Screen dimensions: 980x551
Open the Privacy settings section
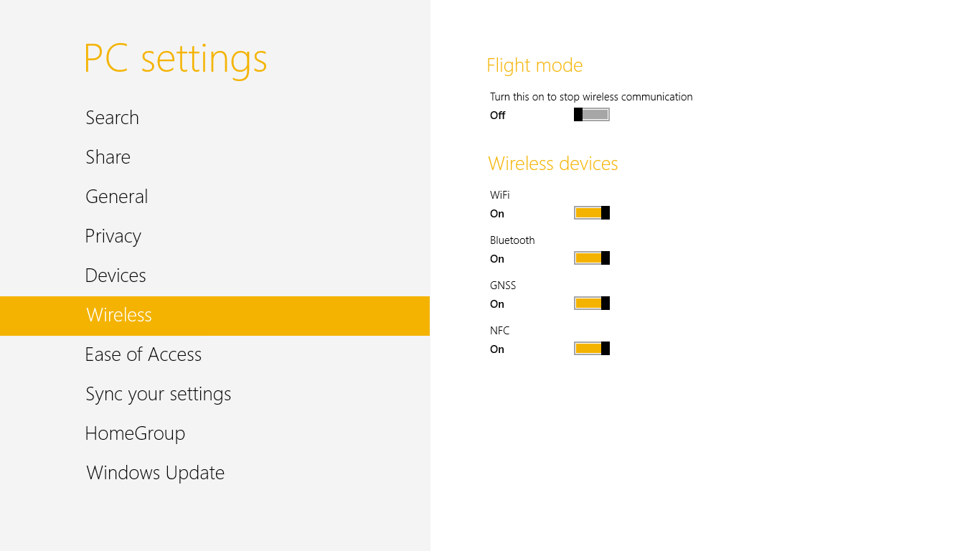pyautogui.click(x=113, y=236)
